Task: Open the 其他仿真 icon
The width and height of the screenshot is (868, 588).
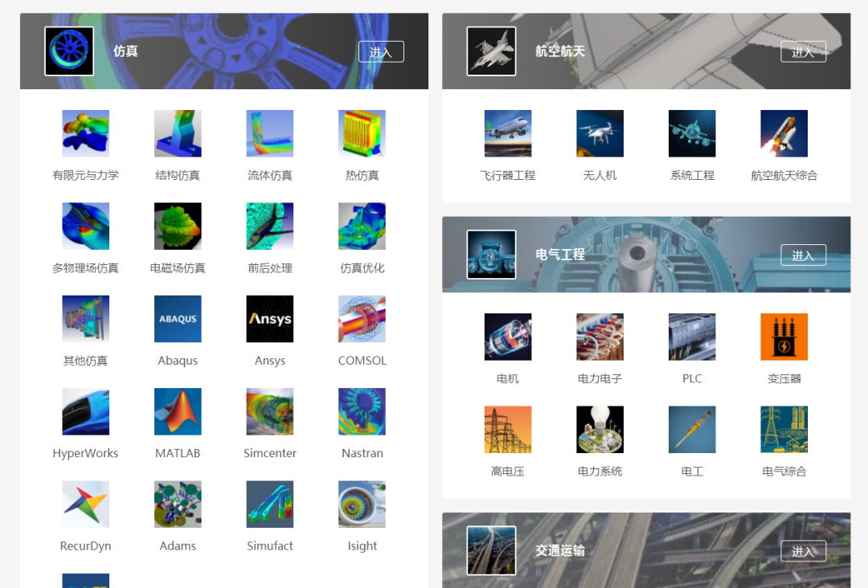Action: 85,319
